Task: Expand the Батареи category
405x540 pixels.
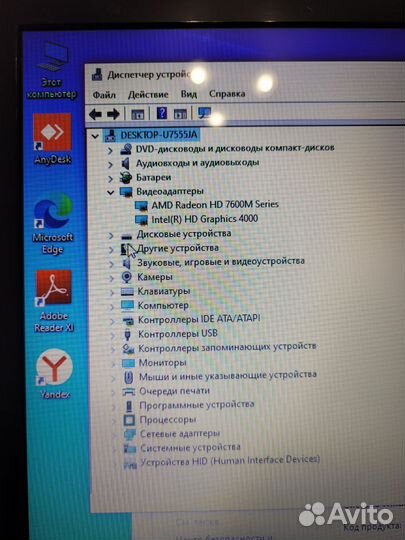Action: click(x=110, y=179)
